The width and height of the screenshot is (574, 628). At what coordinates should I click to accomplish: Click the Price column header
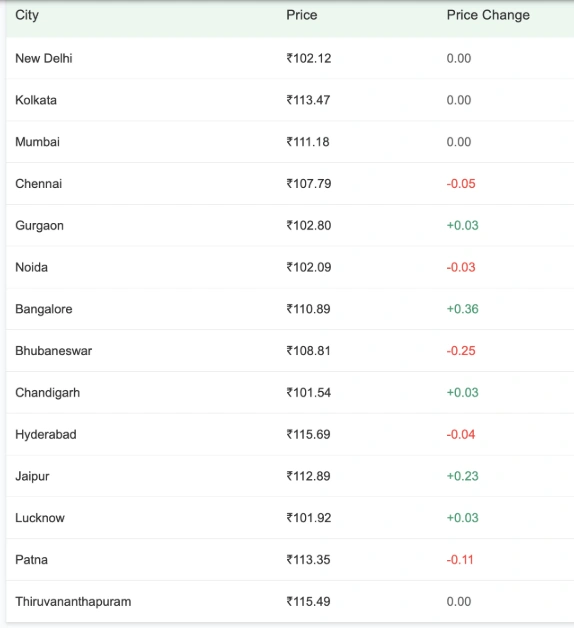point(302,15)
